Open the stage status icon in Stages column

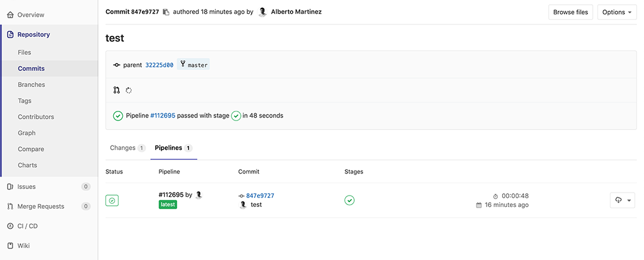349,200
